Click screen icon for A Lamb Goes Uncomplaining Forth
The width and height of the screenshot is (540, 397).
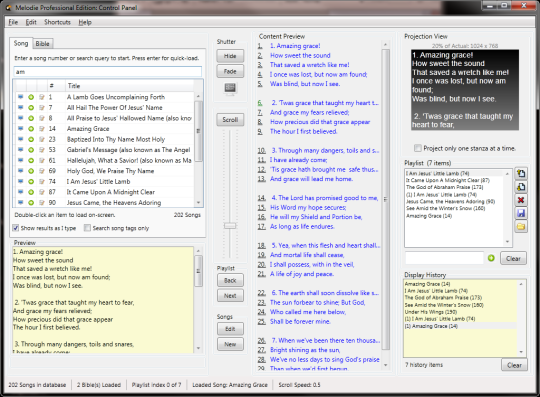[21, 97]
